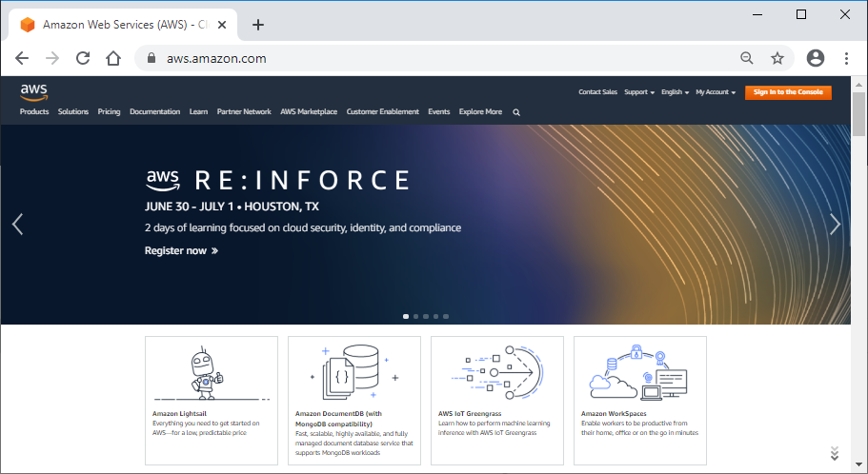The width and height of the screenshot is (868, 474).
Task: Open the Documentation menu item
Action: (155, 111)
